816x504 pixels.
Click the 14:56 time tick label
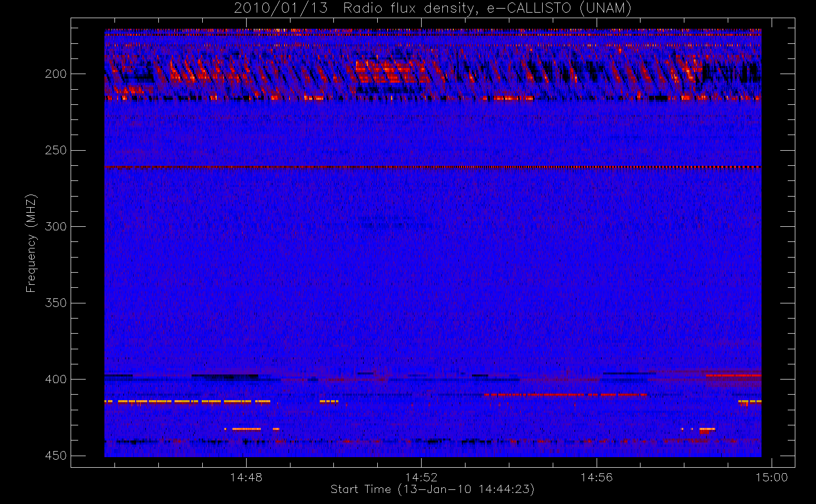click(x=597, y=477)
